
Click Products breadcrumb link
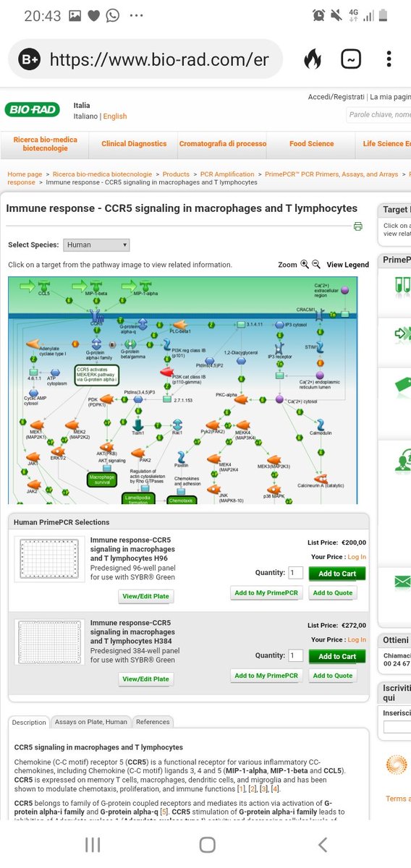[176, 174]
